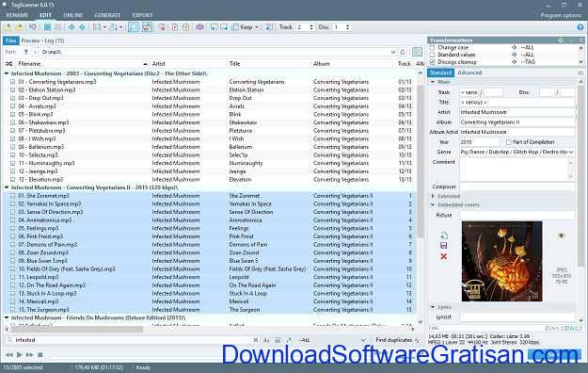Click the go up folder arrow
Viewport: 588px width, 373px height.
[x=26, y=52]
